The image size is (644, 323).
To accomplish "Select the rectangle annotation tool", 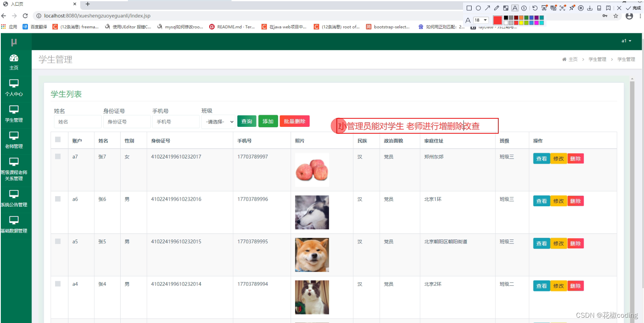I will click(469, 8).
